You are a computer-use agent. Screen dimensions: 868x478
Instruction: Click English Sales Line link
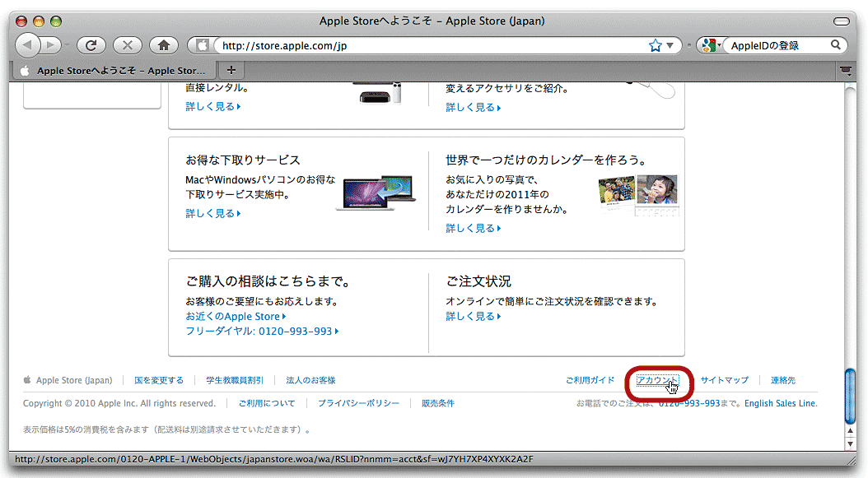click(780, 403)
